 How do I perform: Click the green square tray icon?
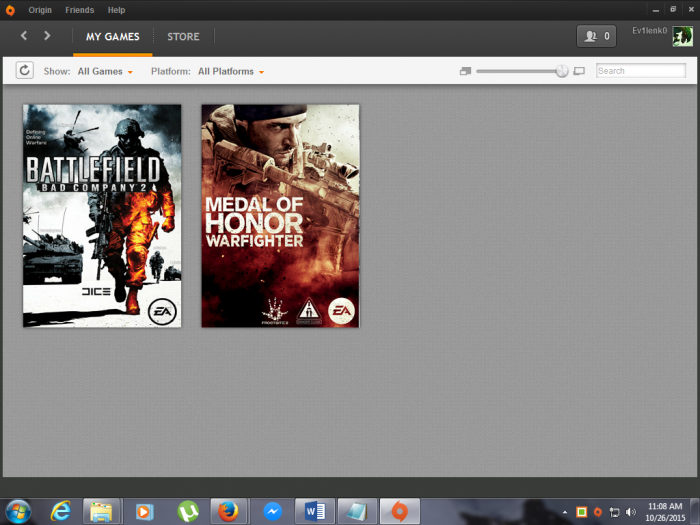point(581,512)
